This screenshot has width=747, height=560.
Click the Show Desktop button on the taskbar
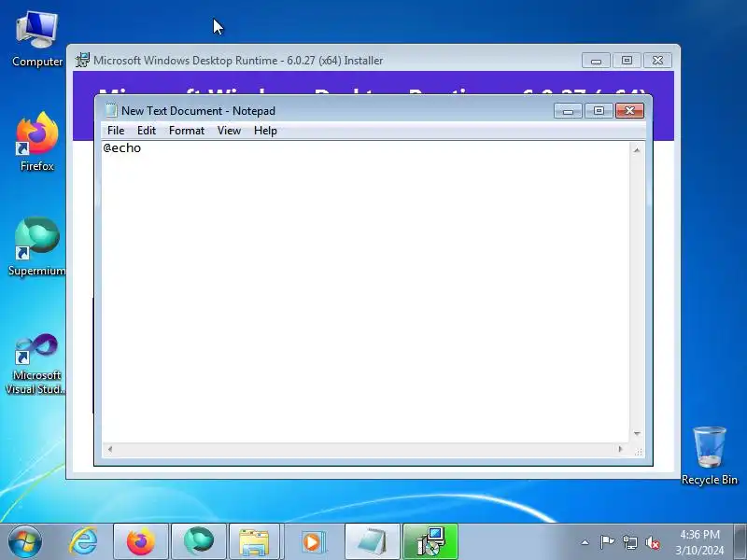740,542
